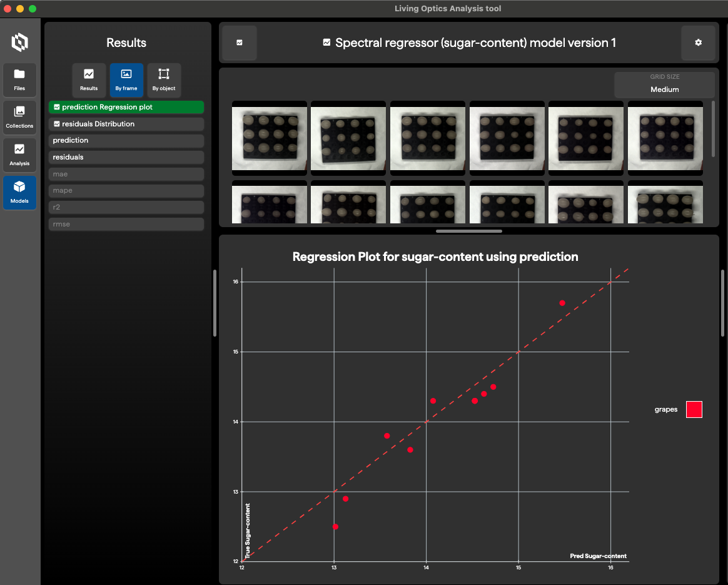Go to the Analysis sidebar section
This screenshot has height=585, width=728.
tap(19, 155)
